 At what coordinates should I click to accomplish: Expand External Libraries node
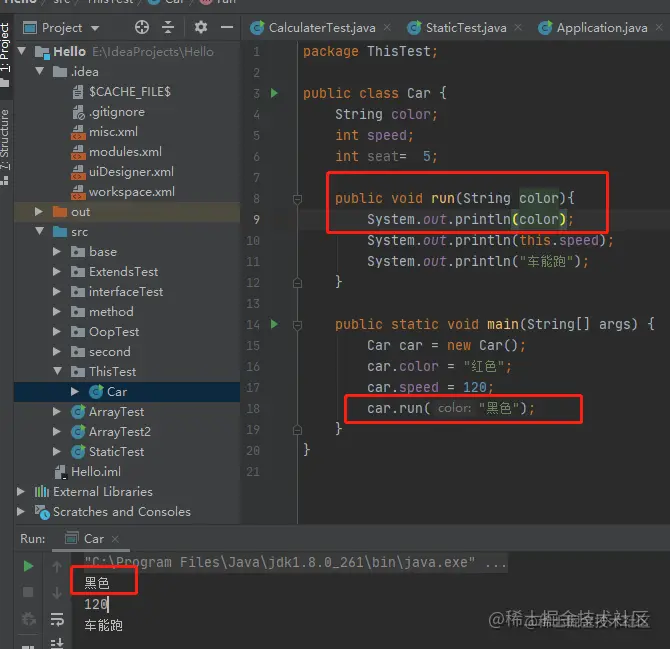click(21, 492)
